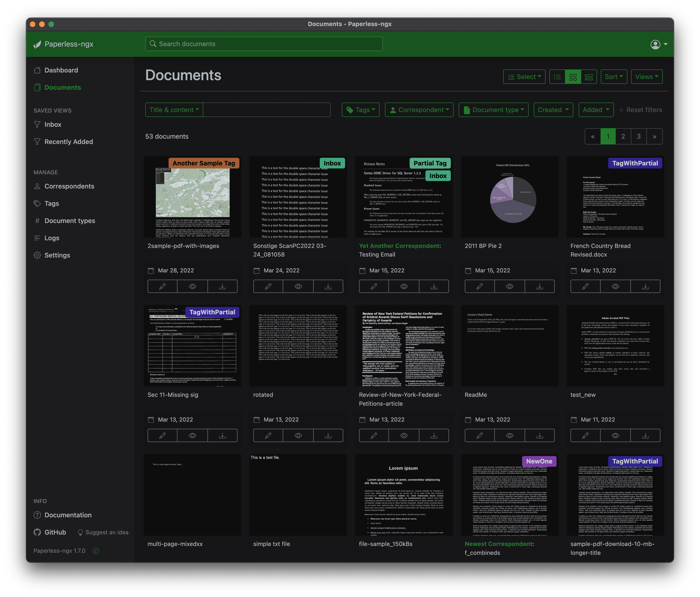Click the Search documents field
700x597 pixels.
point(264,44)
